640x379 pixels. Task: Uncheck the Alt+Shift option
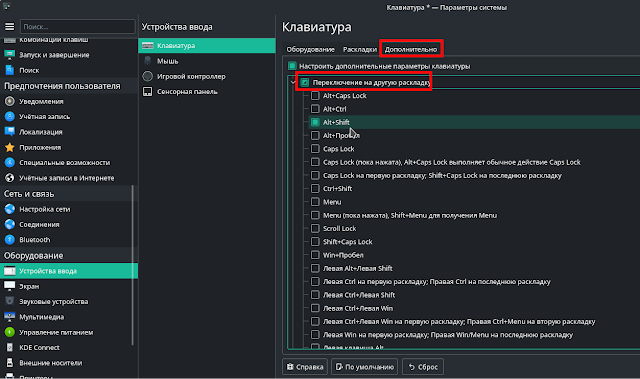pos(315,122)
